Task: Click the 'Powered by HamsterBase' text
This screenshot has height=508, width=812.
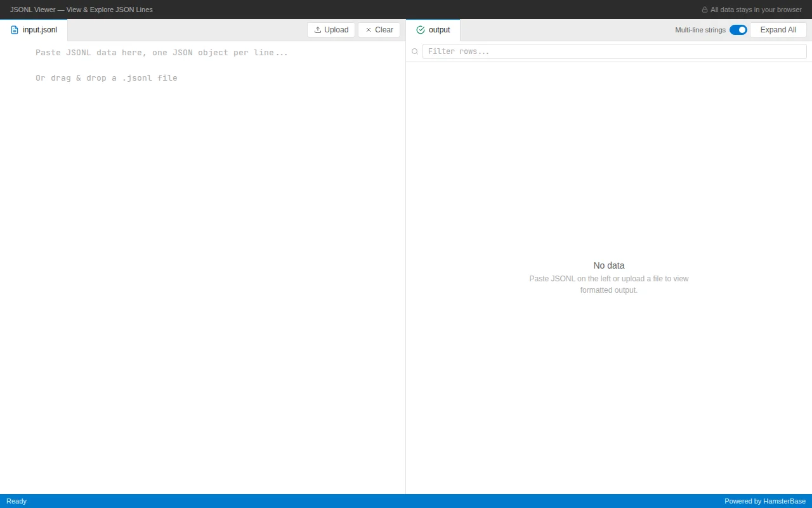Action: click(765, 501)
